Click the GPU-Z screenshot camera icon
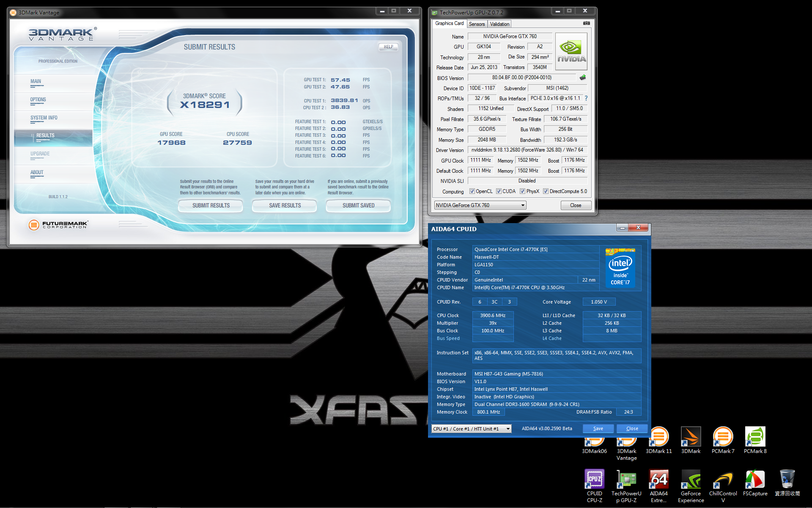Viewport: 812px width, 508px height. pyautogui.click(x=586, y=23)
